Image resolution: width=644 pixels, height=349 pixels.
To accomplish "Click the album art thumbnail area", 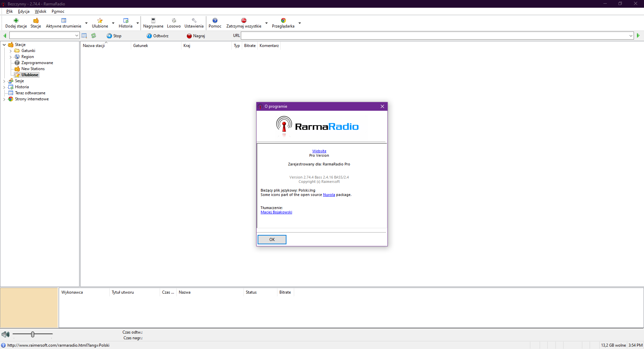I will click(29, 307).
